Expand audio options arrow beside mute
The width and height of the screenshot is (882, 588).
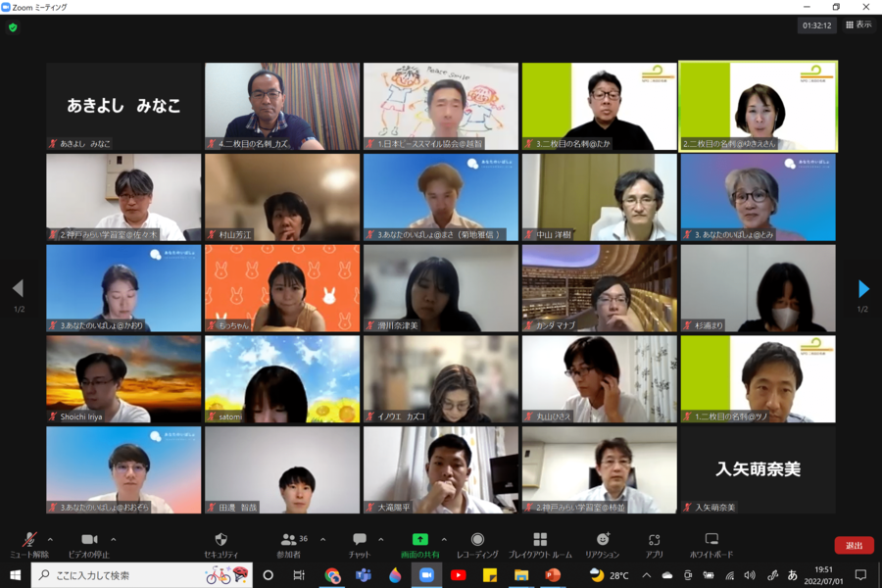tap(50, 539)
